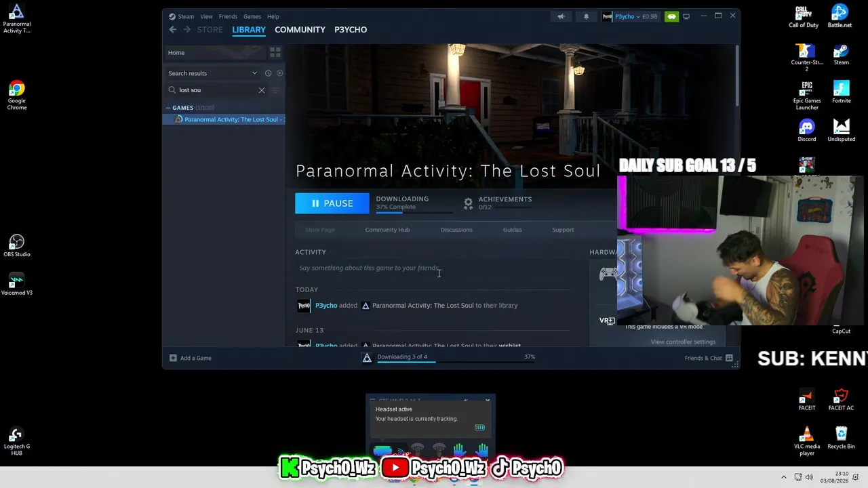This screenshot has height=488, width=868.
Task: Open Logitech G HUB shortcut
Action: coord(17,441)
